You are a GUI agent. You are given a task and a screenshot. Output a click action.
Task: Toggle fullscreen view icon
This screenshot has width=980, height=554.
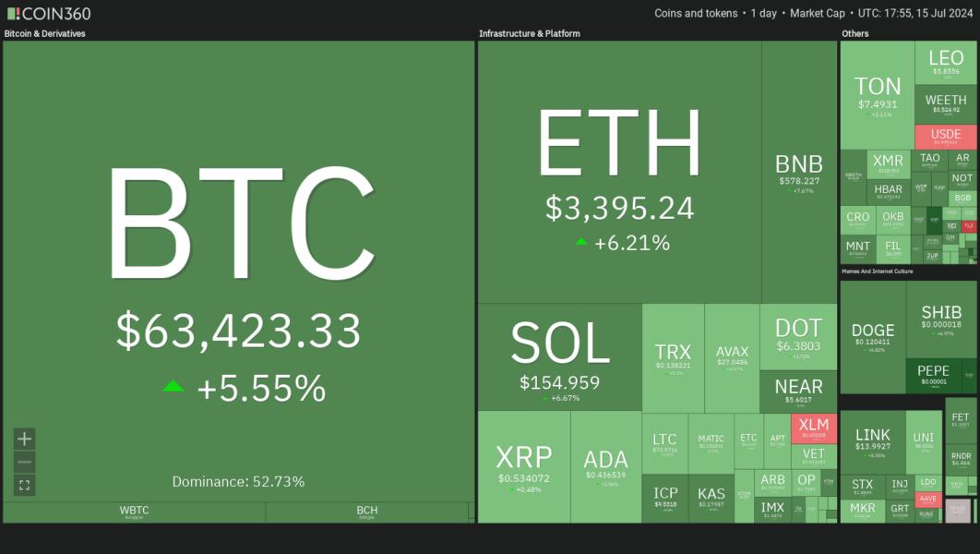pos(24,486)
